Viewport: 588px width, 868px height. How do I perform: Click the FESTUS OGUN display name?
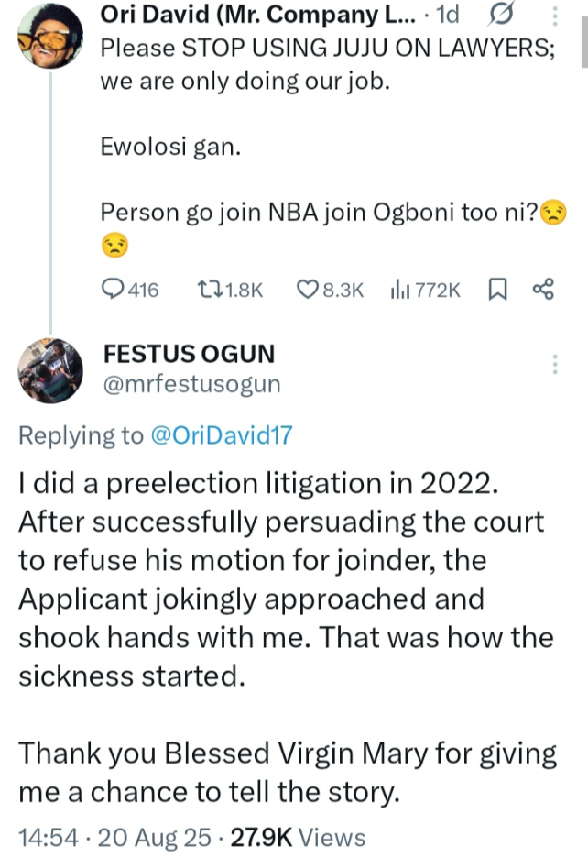[190, 354]
